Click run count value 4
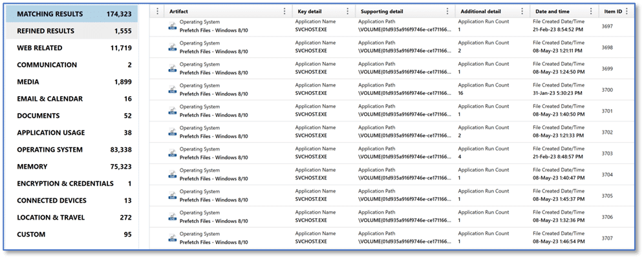This screenshot has width=644, height=259. pyautogui.click(x=460, y=157)
